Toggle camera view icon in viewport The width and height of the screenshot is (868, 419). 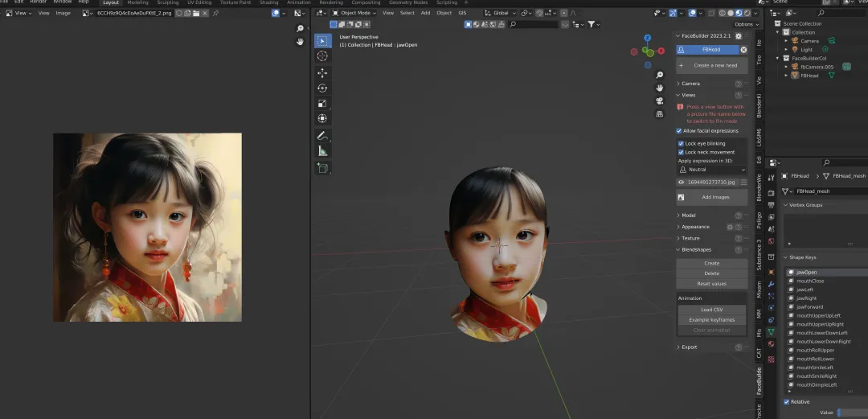[659, 101]
